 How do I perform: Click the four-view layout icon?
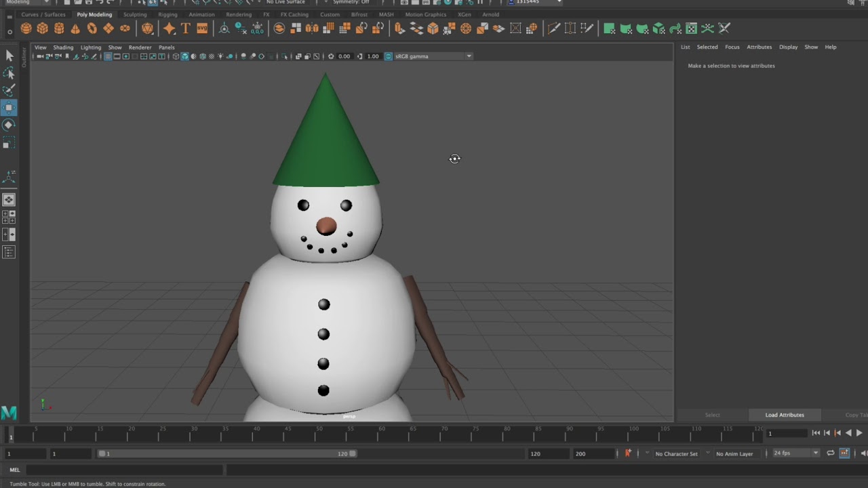[9, 217]
